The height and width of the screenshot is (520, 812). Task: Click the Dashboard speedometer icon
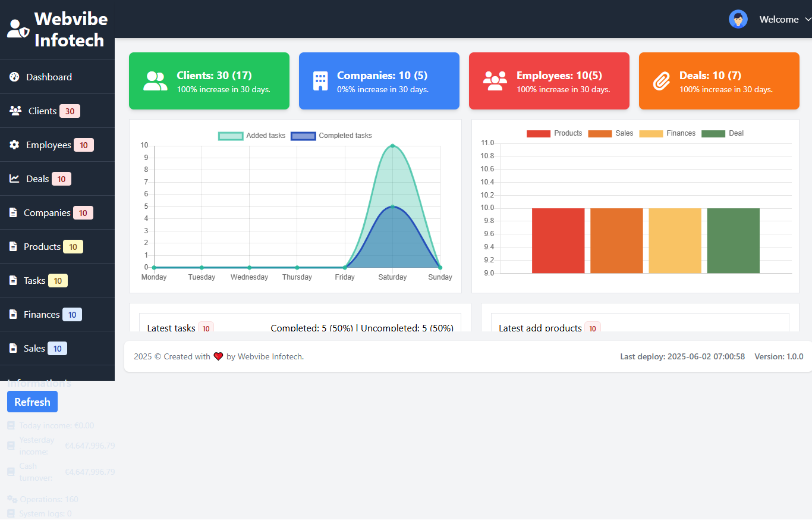(14, 77)
